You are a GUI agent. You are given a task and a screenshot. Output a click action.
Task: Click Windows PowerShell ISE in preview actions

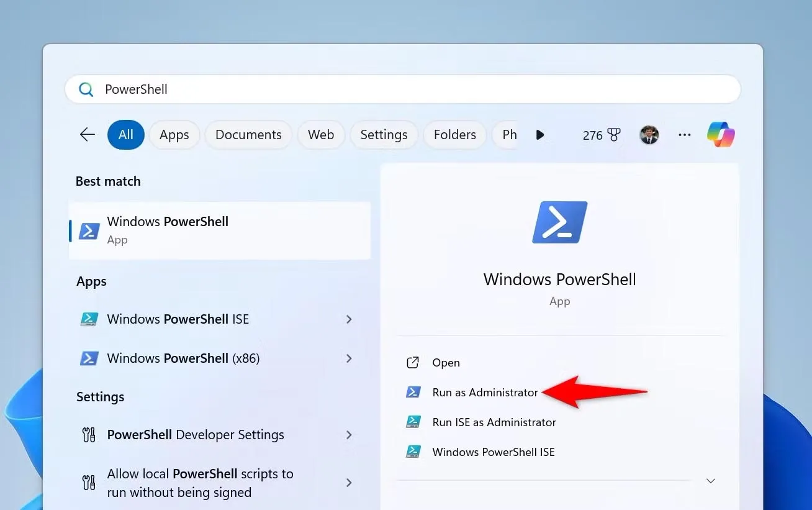[x=494, y=452]
